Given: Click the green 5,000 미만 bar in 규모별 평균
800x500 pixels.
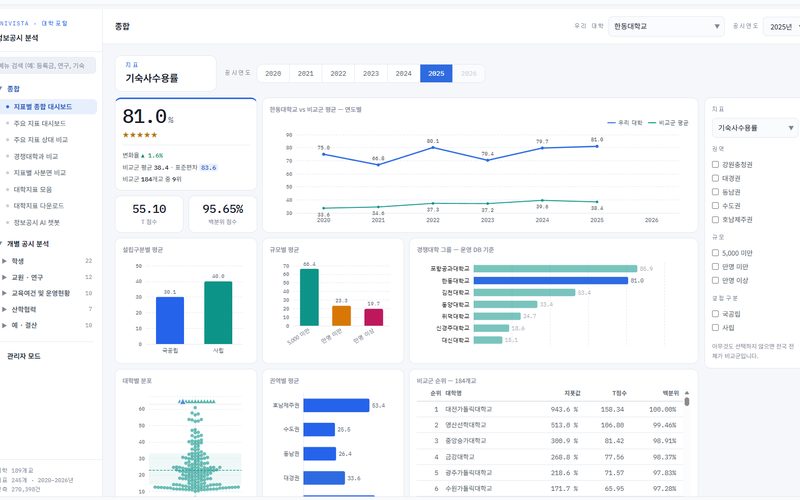Looking at the screenshot, I should click(309, 297).
